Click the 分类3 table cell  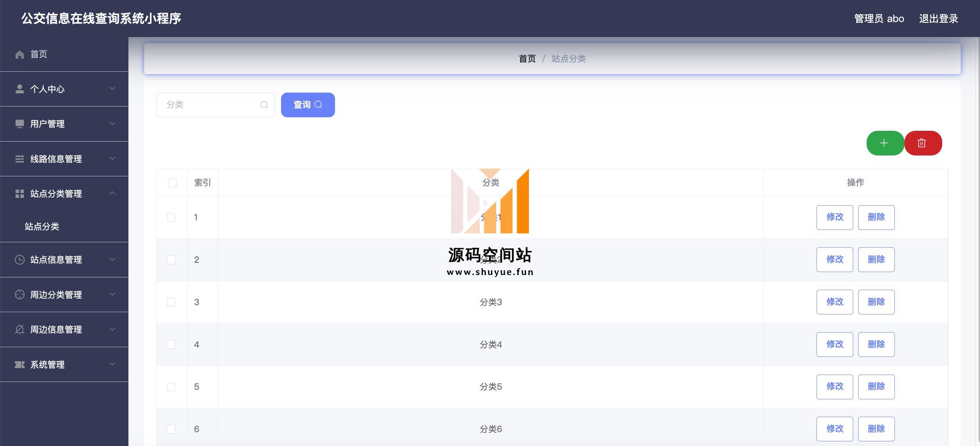[491, 302]
